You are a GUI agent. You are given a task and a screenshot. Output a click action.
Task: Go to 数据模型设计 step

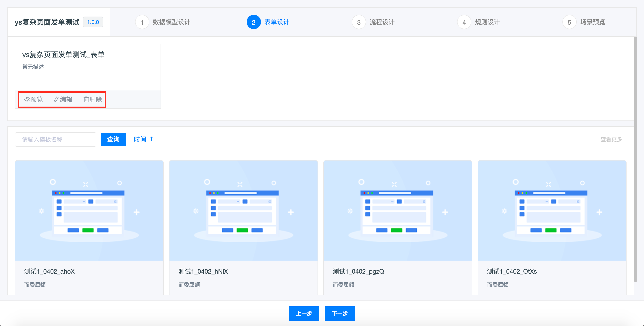(x=172, y=22)
